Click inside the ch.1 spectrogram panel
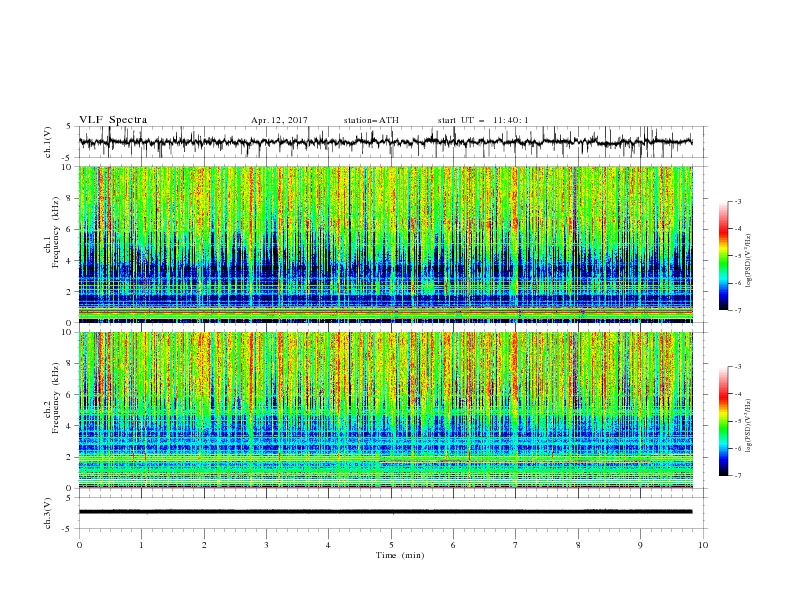Screen dimensions: 792x612 click(x=386, y=244)
